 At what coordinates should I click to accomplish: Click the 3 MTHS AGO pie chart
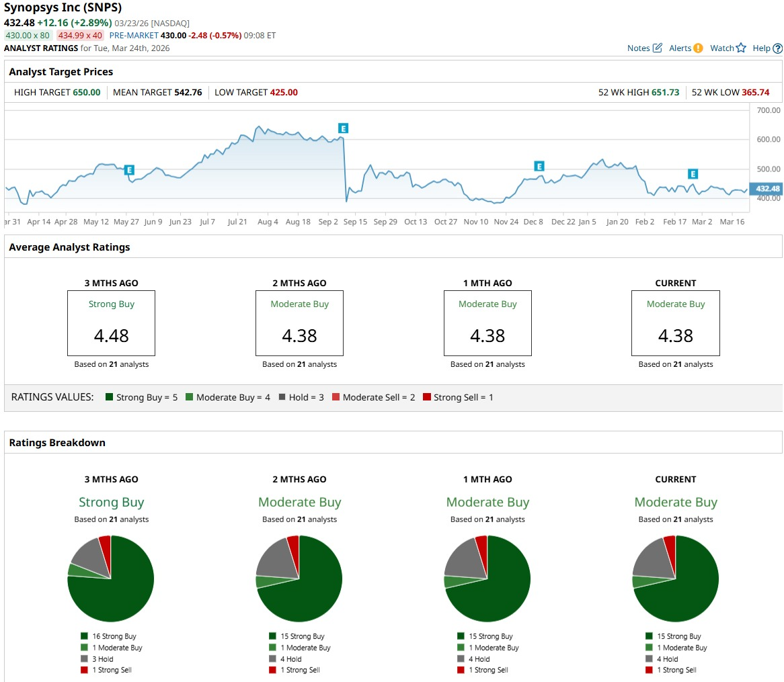(x=111, y=579)
